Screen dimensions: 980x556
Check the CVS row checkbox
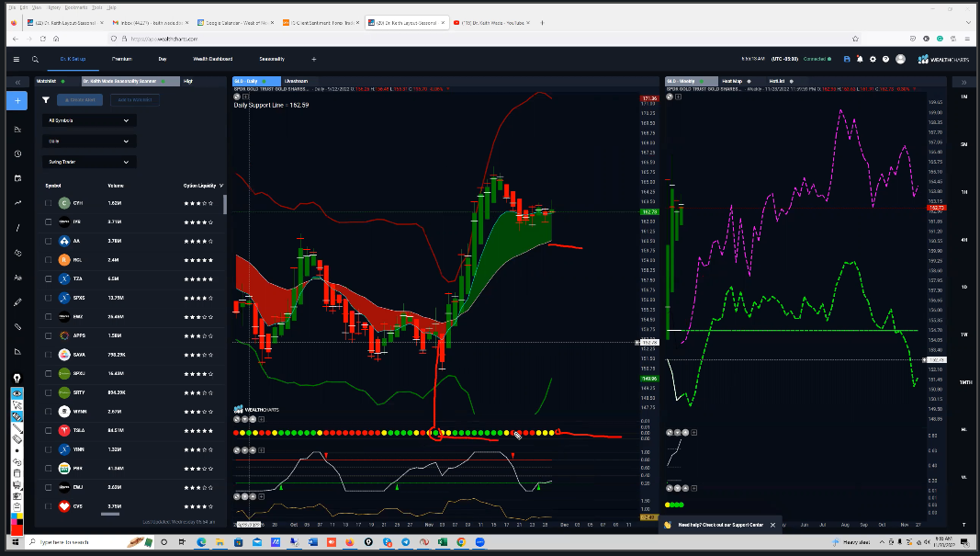click(x=48, y=506)
